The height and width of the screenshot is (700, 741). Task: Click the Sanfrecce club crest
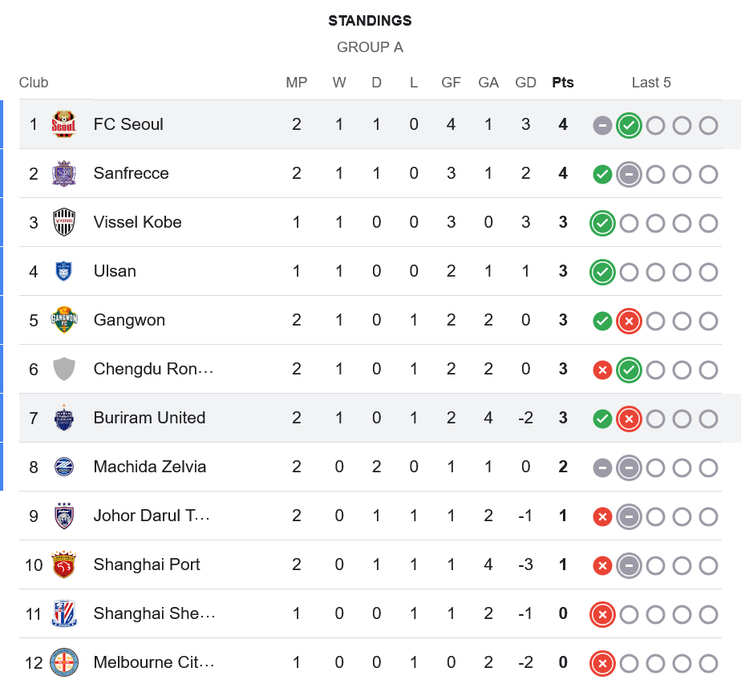[64, 173]
